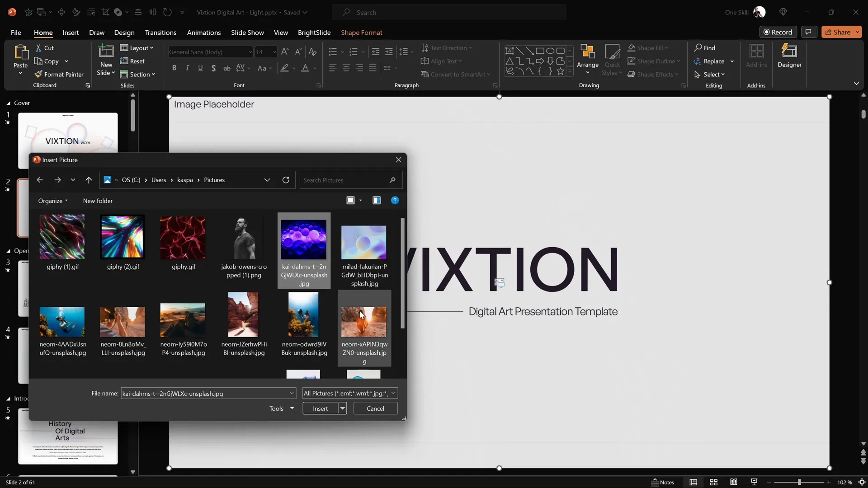Screen dimensions: 868x488
Task: Open the Tools dropdown in dialog
Action: click(x=282, y=408)
